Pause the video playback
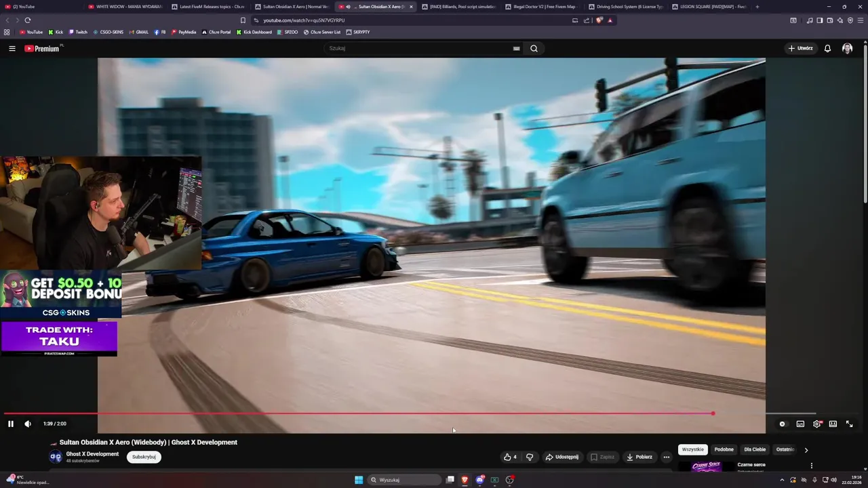The image size is (868, 488). click(11, 424)
